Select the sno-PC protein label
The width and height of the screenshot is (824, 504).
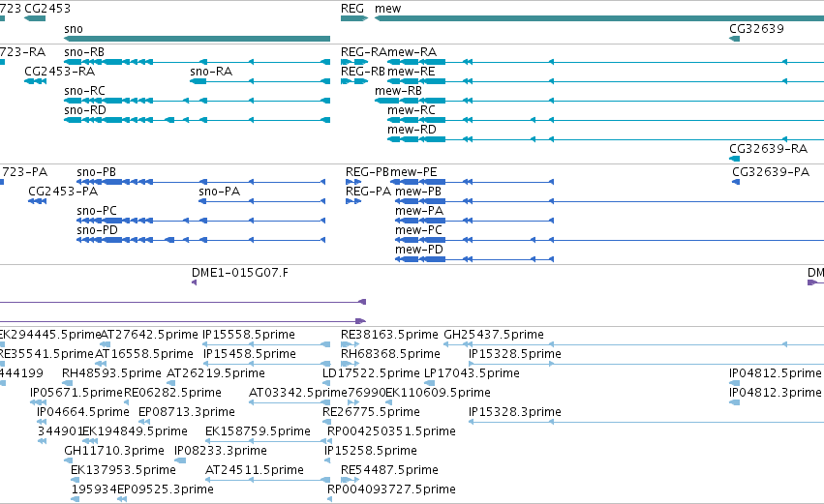click(97, 211)
